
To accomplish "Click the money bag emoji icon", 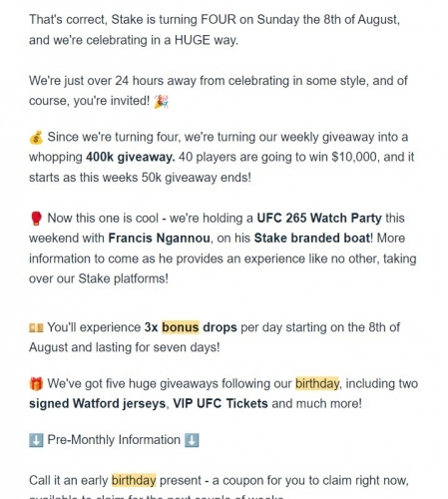I will click(x=36, y=138).
